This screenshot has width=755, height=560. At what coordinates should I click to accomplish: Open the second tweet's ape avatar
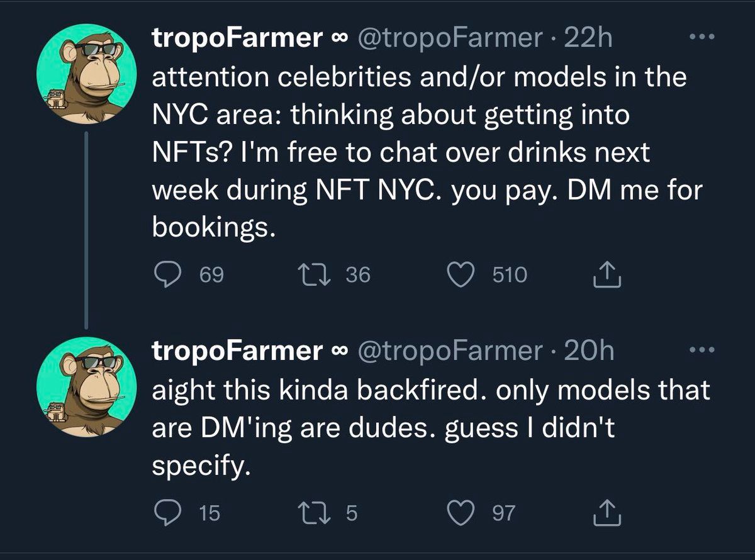pyautogui.click(x=87, y=387)
